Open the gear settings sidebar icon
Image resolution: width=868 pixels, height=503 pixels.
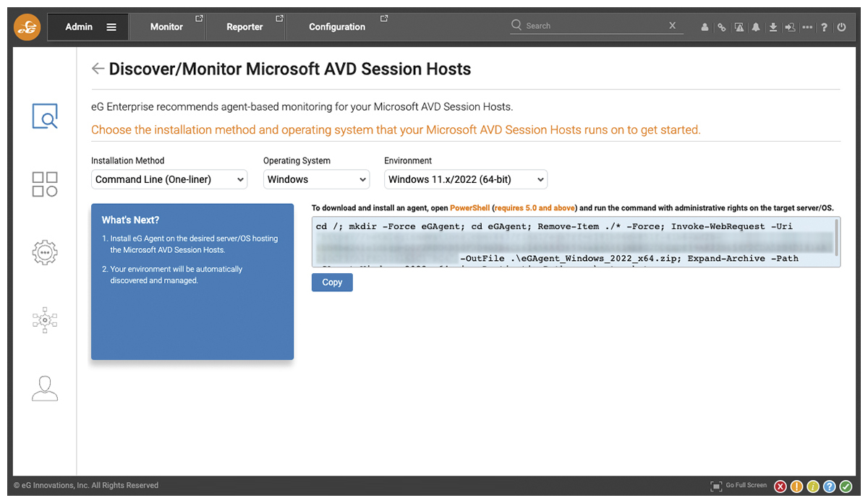tap(45, 252)
